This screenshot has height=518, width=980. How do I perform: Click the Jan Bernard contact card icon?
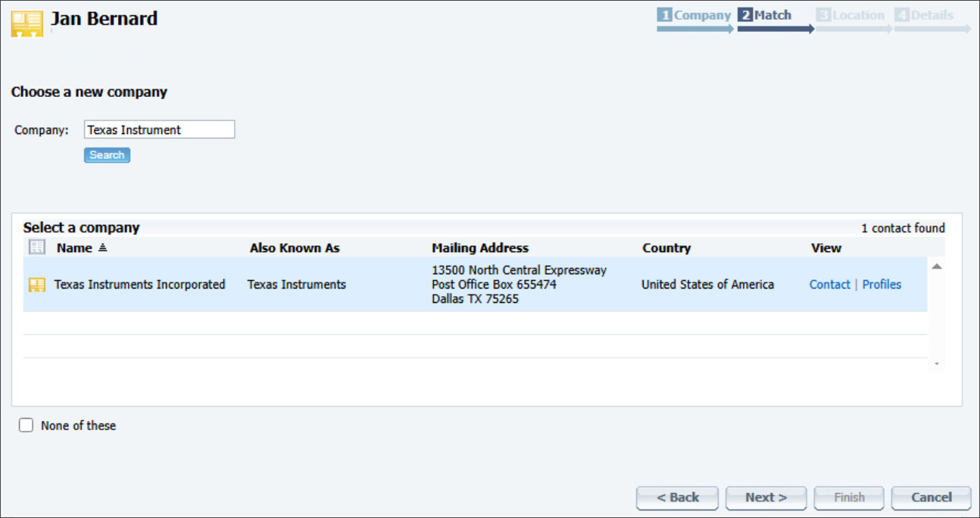(x=27, y=23)
